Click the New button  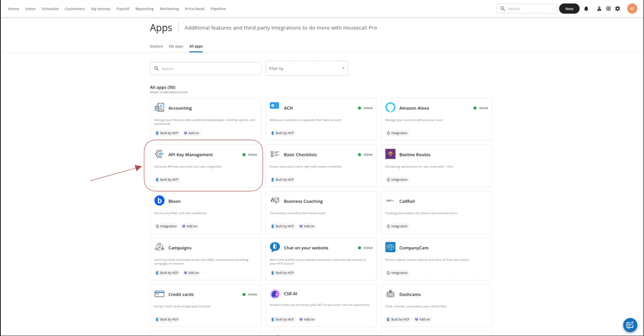(x=569, y=9)
